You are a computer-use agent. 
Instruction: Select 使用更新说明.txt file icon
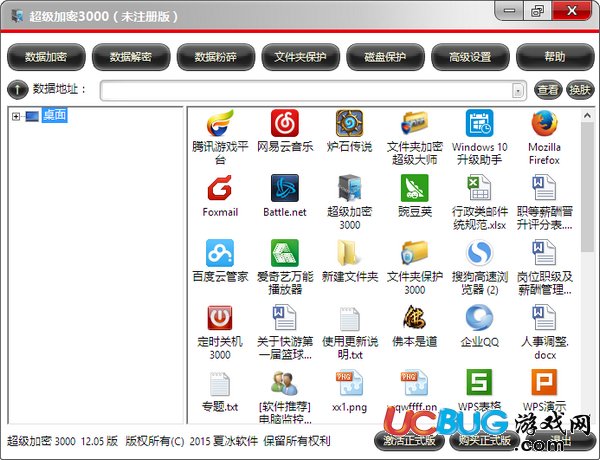click(x=349, y=318)
